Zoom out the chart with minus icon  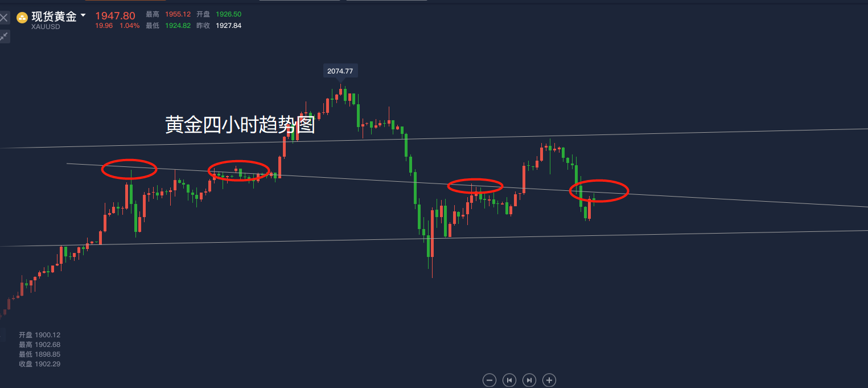[x=489, y=380]
